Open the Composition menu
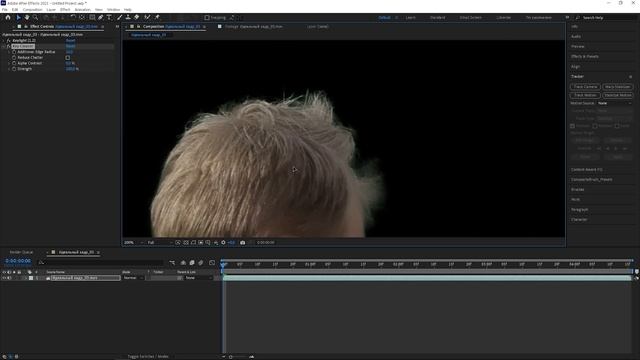The image size is (640, 360). click(x=32, y=9)
